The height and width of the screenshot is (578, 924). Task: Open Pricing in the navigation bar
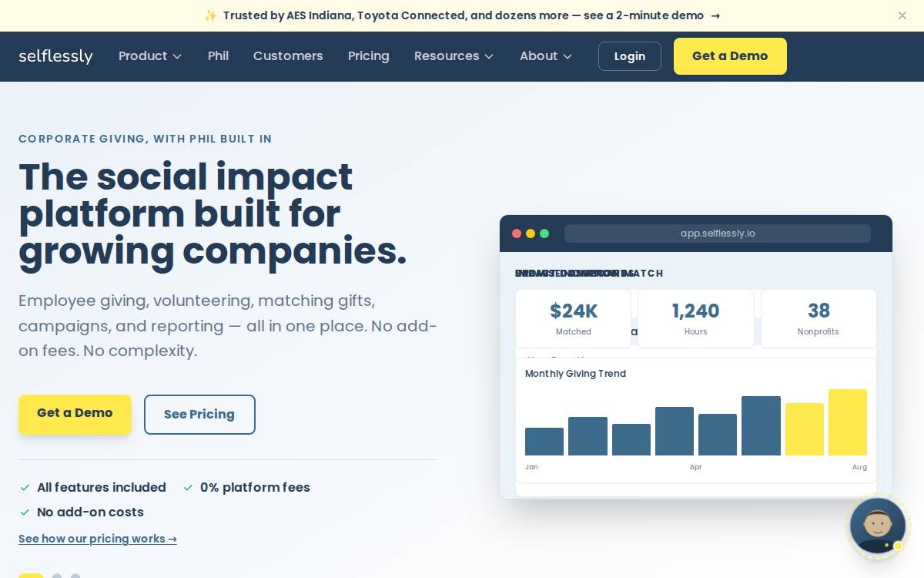tap(368, 56)
